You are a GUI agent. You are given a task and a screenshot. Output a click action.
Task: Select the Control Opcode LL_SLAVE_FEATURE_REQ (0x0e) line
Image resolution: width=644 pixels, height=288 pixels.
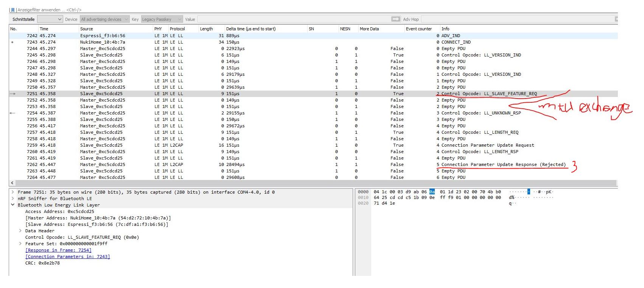click(82, 237)
